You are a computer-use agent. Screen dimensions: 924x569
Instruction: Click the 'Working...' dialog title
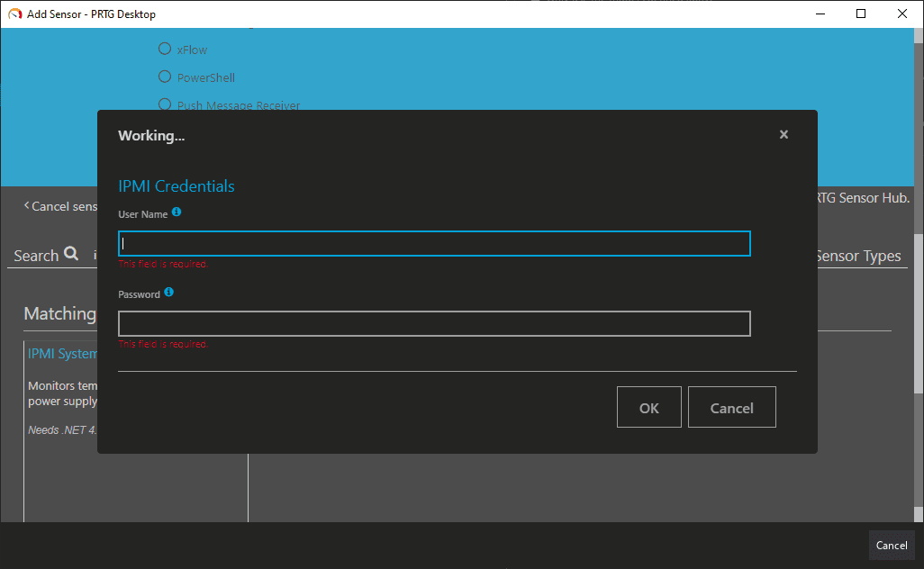151,135
